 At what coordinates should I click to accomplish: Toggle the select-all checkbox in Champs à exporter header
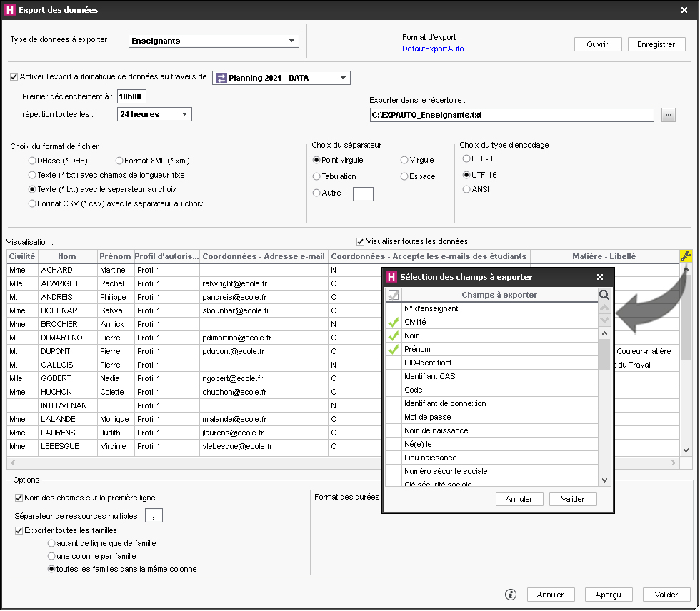[394, 295]
